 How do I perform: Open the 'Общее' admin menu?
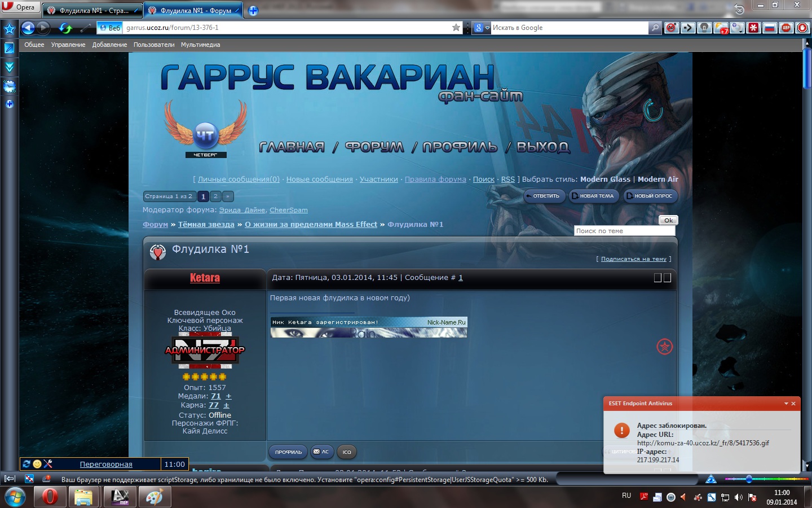pyautogui.click(x=34, y=45)
